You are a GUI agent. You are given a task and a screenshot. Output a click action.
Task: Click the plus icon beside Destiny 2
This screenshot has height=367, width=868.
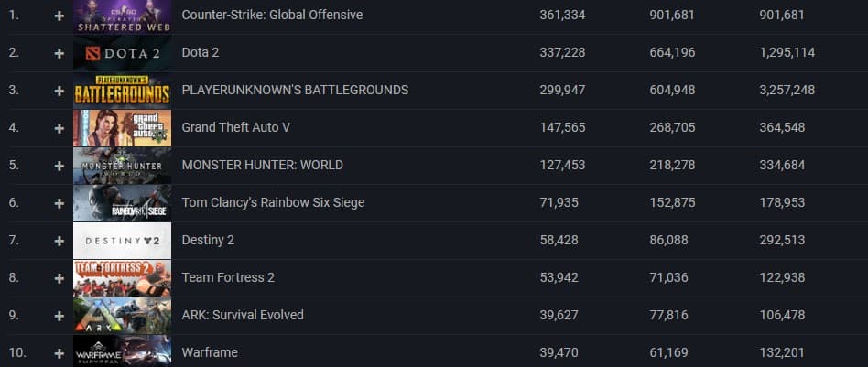60,241
